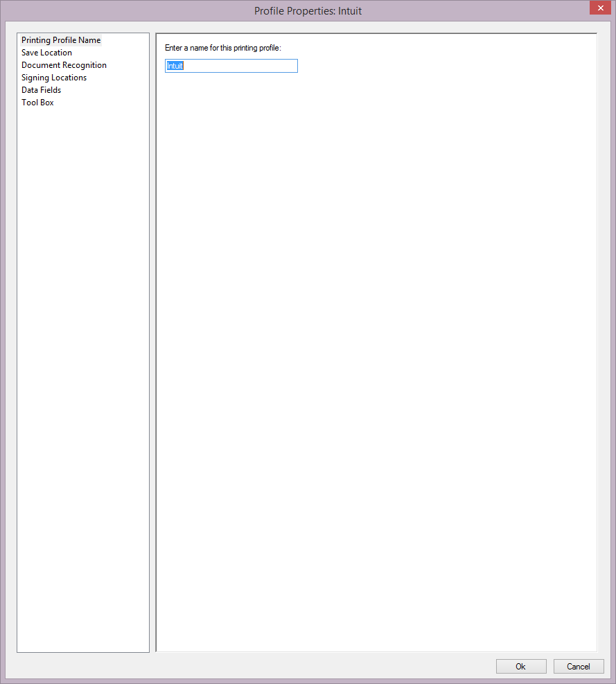Click empty title bar area left of the title
This screenshot has width=616, height=684.
point(125,11)
